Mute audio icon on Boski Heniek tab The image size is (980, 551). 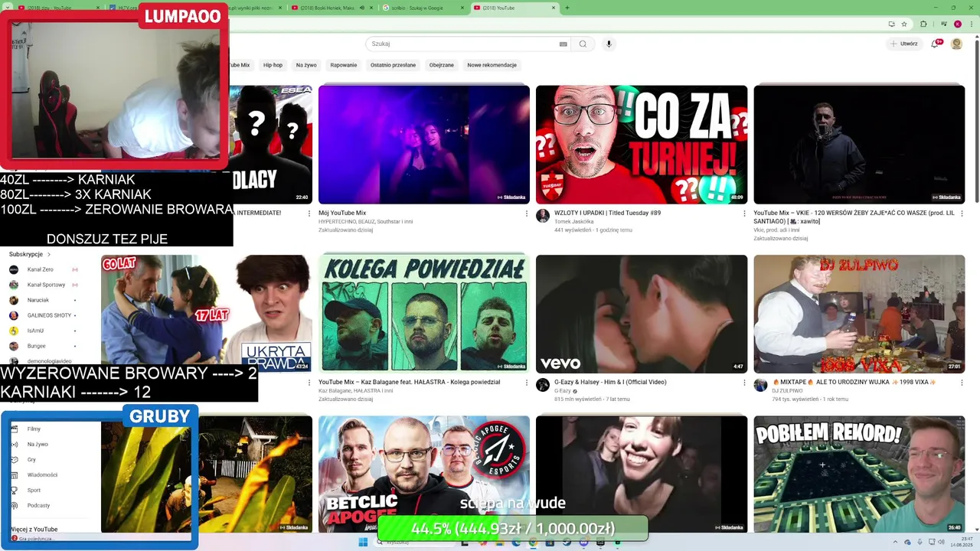click(x=361, y=8)
